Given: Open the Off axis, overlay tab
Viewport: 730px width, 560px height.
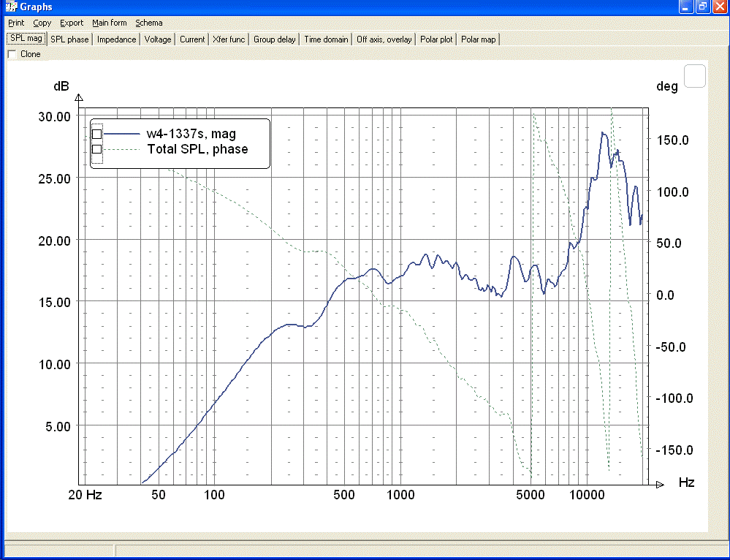Looking at the screenshot, I should coord(384,39).
